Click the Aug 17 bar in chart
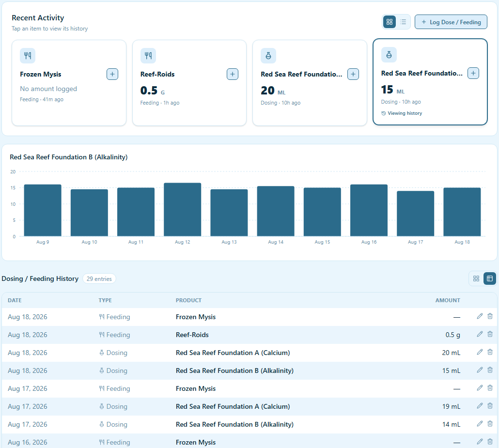Screen dimensions: 499x448 point(415,214)
